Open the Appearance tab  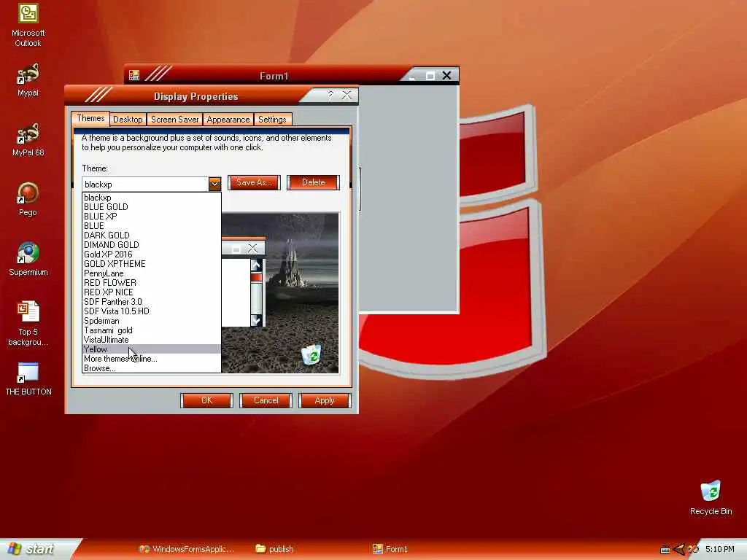pyautogui.click(x=228, y=119)
